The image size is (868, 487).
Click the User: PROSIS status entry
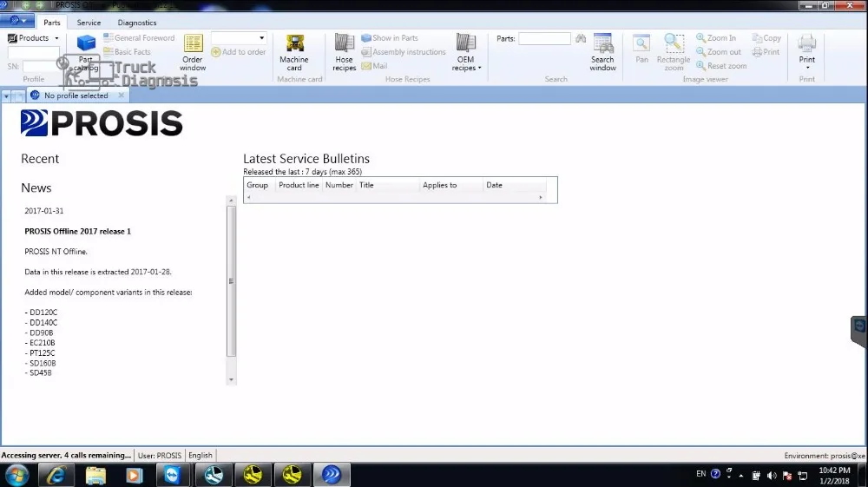[x=160, y=456]
